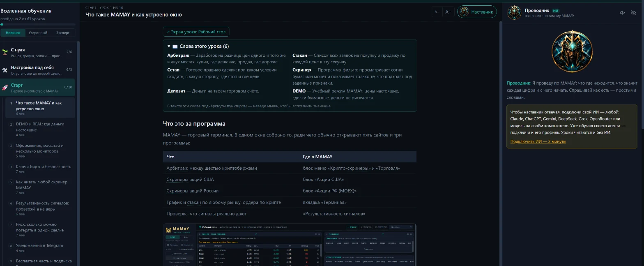
Task: Click the lesson list scrollbar in the sidebar
Action: click(x=78, y=153)
